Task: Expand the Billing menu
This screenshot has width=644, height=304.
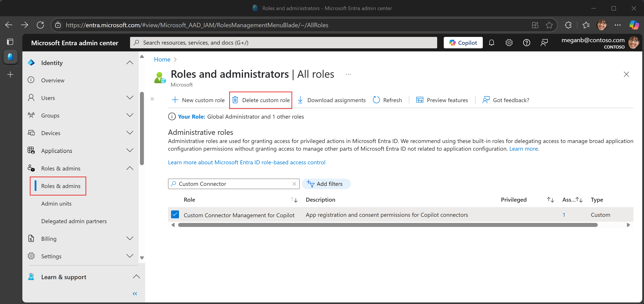Action: click(130, 238)
